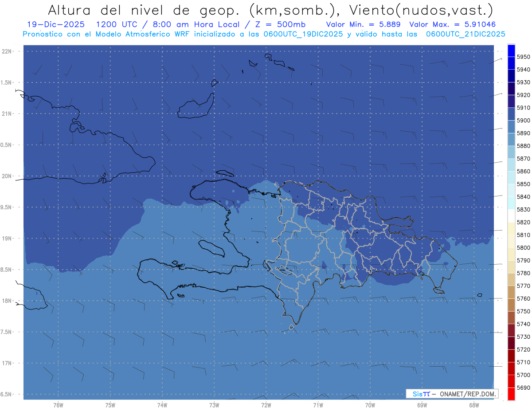Click the '5950' legend value
Viewport: 532px width, 411px height.
(524, 57)
